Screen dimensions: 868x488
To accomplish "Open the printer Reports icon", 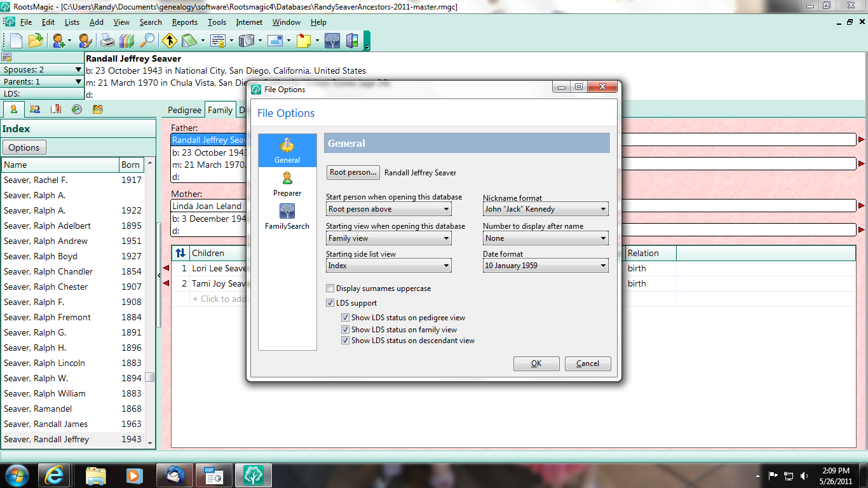I will pyautogui.click(x=107, y=41).
